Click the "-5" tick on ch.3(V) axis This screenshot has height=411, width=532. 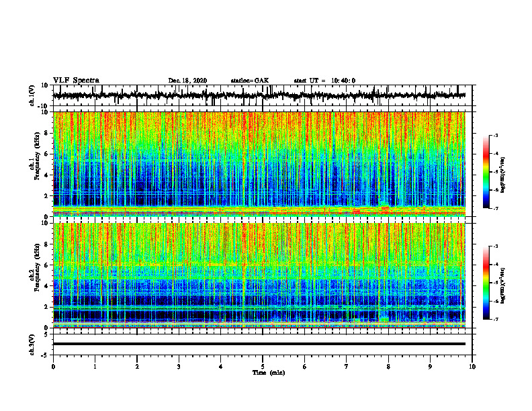pyautogui.click(x=45, y=355)
